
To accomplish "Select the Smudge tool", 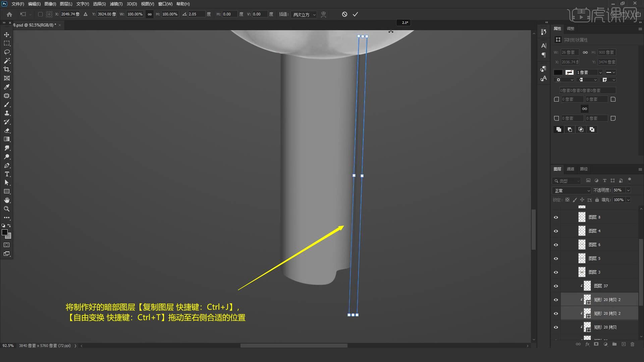I will (x=7, y=148).
